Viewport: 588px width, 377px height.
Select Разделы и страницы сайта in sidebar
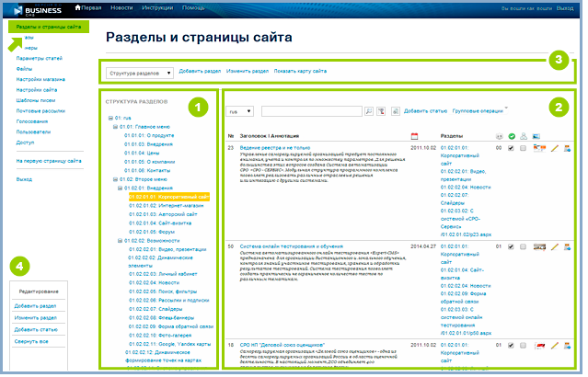49,27
